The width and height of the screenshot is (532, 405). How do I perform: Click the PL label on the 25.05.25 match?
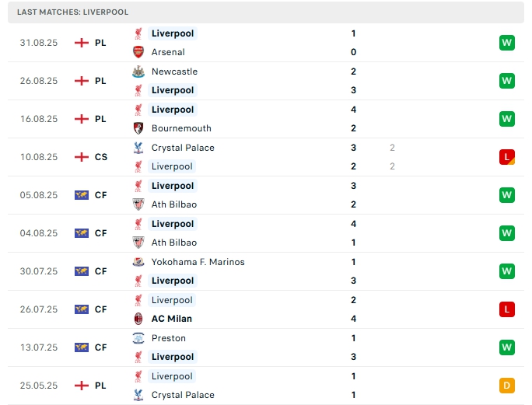pos(101,386)
